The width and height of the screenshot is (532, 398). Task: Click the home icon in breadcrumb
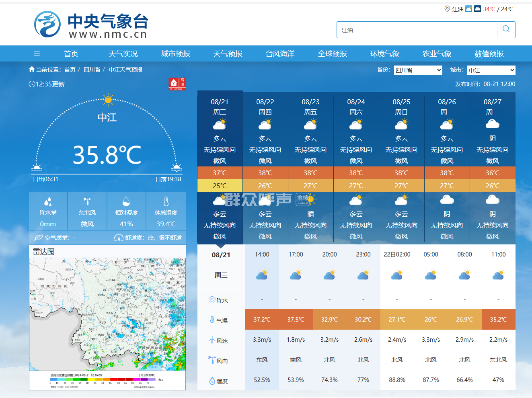32,70
